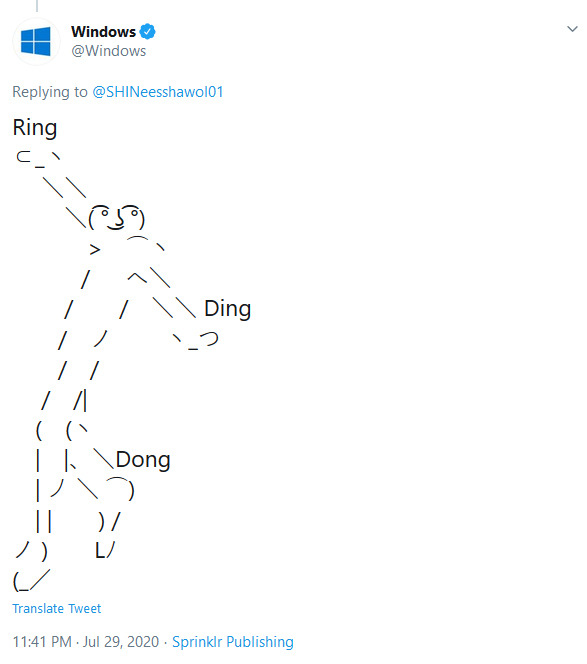Open the Windows logo profile avatar
Image resolution: width=587 pixels, height=664 pixels.
(x=36, y=42)
